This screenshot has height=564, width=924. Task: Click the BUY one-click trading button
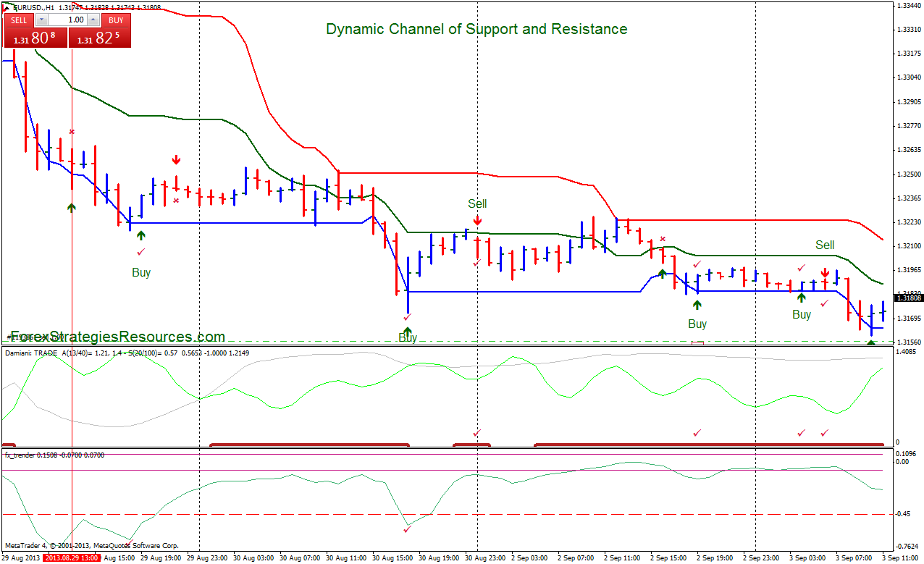pos(117,20)
